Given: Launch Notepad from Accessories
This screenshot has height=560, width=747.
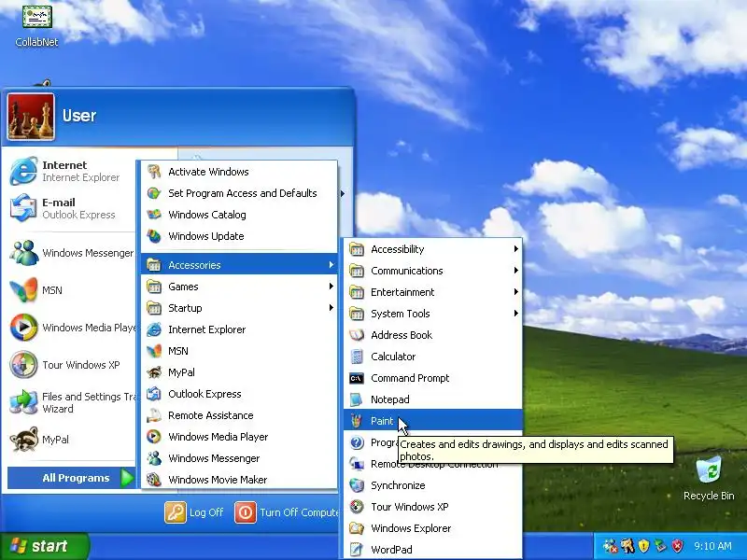Looking at the screenshot, I should click(x=432, y=399).
